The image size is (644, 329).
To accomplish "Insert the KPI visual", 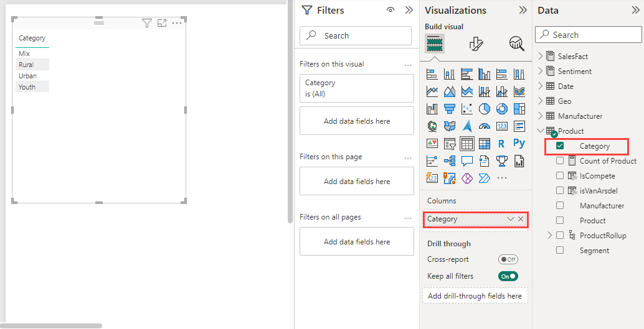I will 432,144.
